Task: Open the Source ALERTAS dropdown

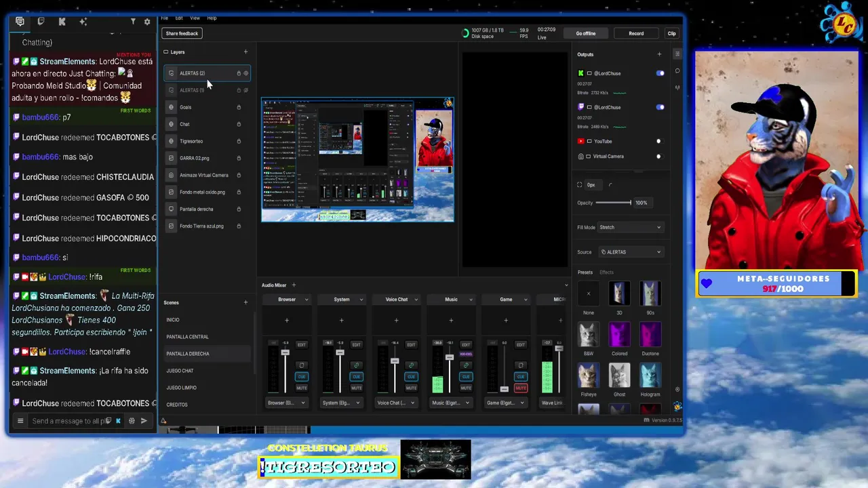Action: point(630,252)
